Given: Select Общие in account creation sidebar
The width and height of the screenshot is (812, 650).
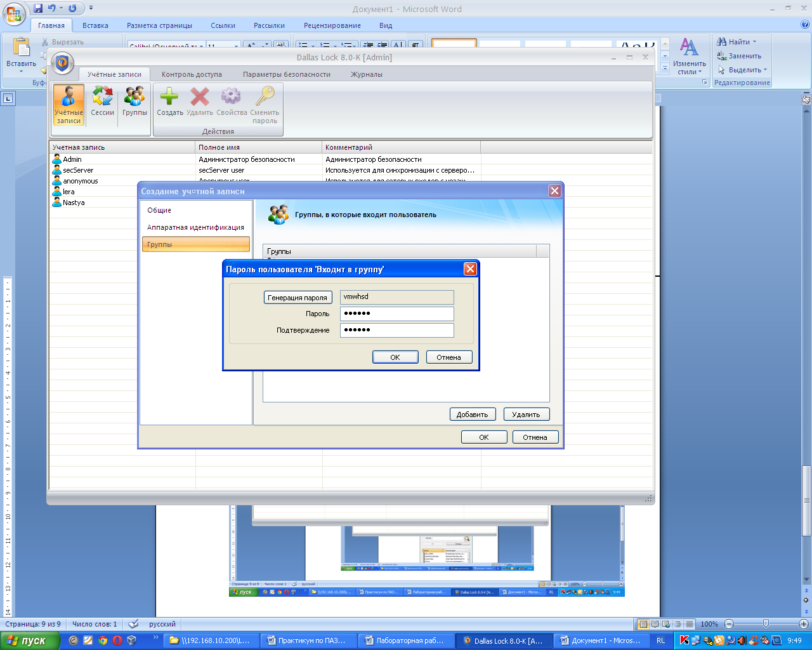Looking at the screenshot, I should 196,210.
